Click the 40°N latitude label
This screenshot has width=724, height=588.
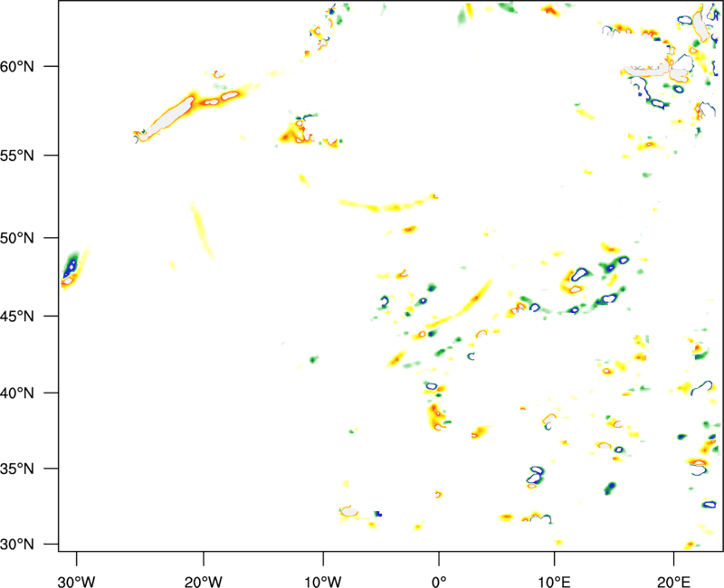click(17, 394)
